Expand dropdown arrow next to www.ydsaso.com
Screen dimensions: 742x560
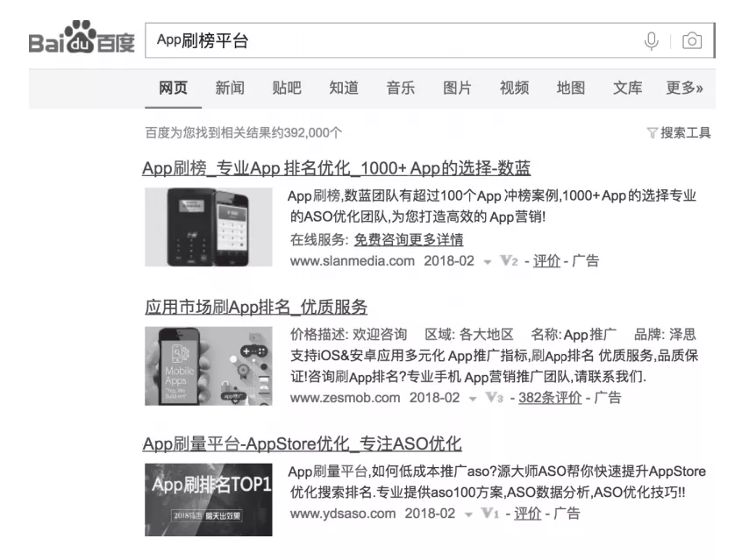468,514
